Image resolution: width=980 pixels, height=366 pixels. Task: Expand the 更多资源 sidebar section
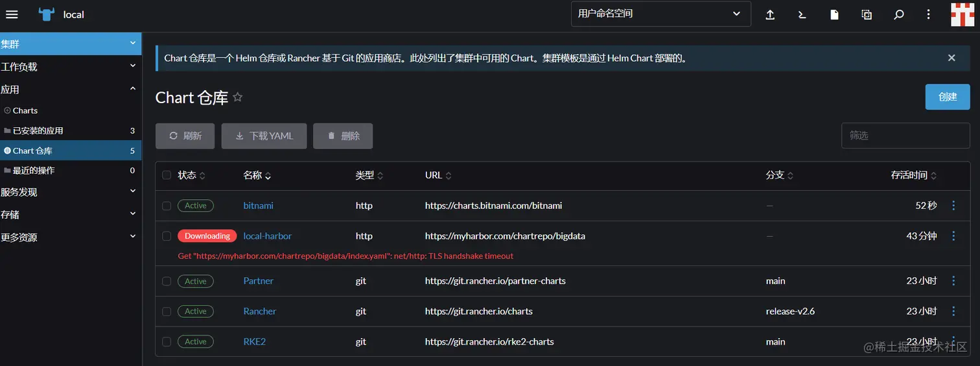[71, 237]
